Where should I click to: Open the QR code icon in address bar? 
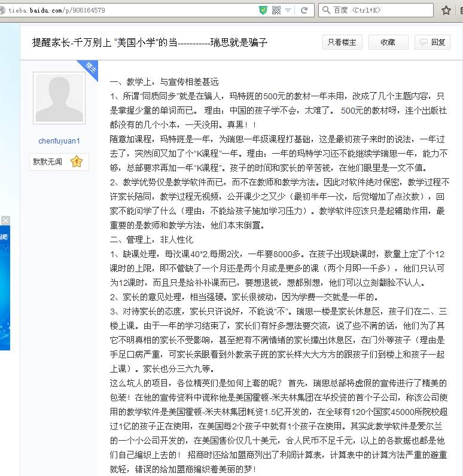(x=276, y=10)
